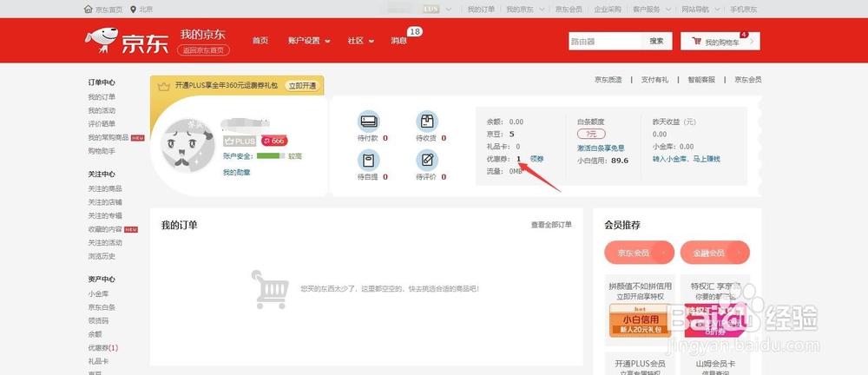Image resolution: width=868 pixels, height=375 pixels.
Task: Click the 京东会员 pill button in 会员推荐
Action: click(x=640, y=253)
